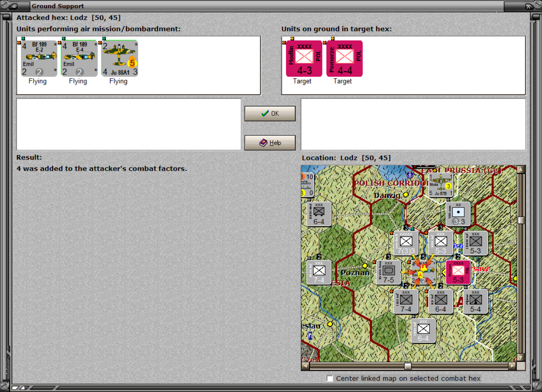This screenshot has height=392, width=542.
Task: Click the '4 was added to the attacker's combat factors.' text
Action: click(x=102, y=169)
